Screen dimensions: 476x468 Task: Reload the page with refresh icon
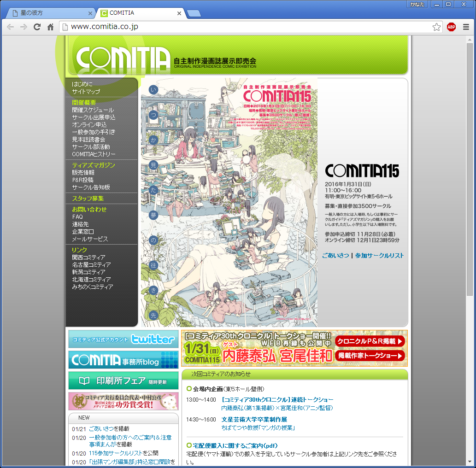(x=37, y=27)
